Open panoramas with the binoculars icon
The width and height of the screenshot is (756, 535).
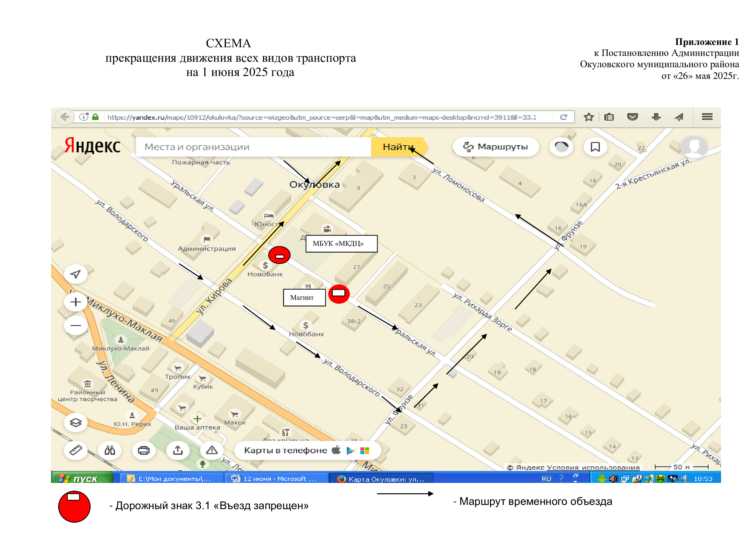coord(110,450)
